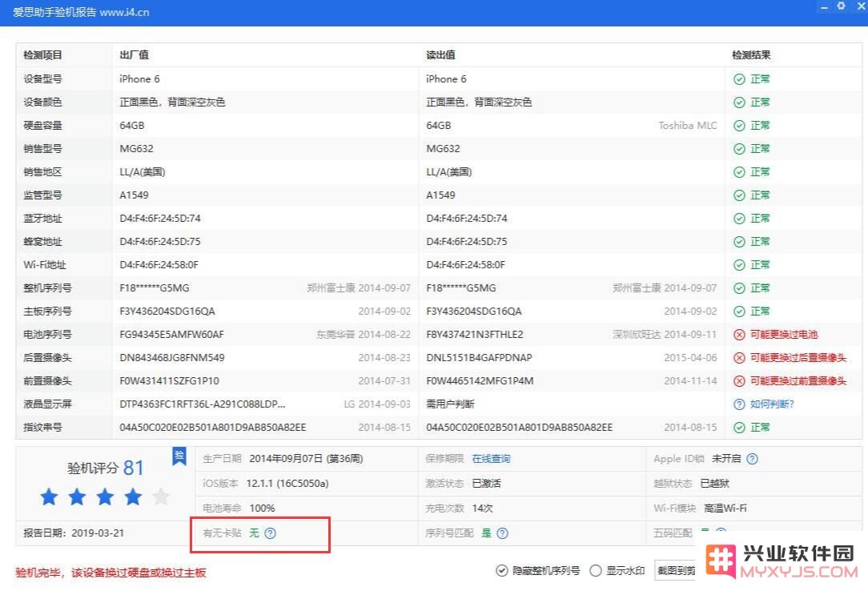Click the green check icon in 销售型号 row

(x=739, y=149)
